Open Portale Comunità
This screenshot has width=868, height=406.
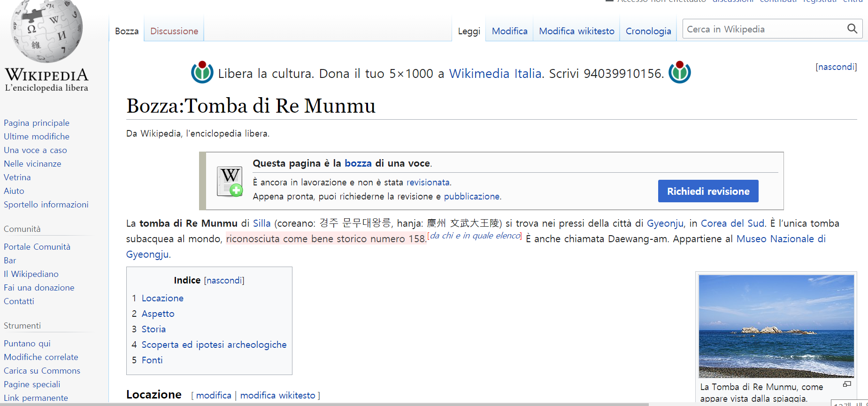(x=37, y=247)
